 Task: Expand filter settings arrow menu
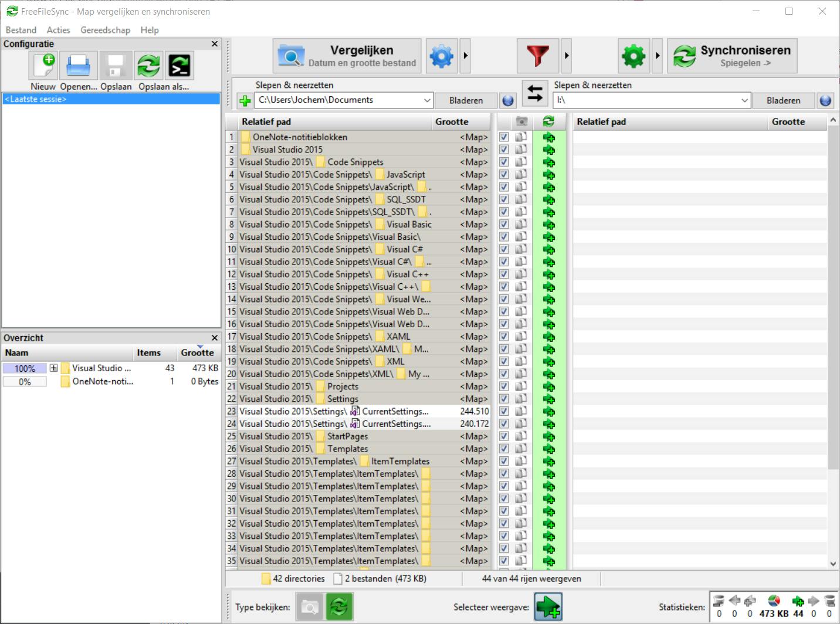[567, 56]
